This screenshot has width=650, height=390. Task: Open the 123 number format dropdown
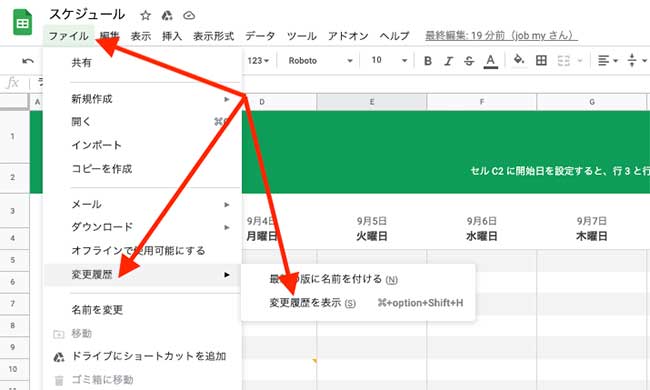258,61
